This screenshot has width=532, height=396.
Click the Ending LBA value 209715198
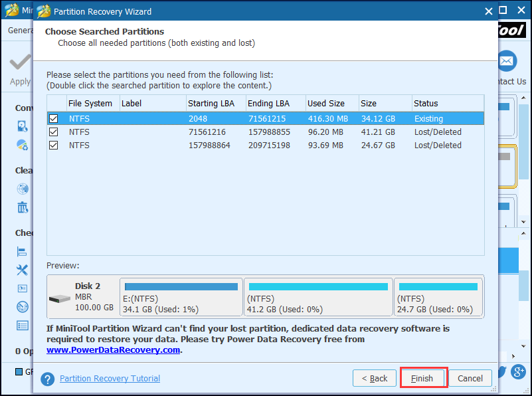pyautogui.click(x=269, y=146)
